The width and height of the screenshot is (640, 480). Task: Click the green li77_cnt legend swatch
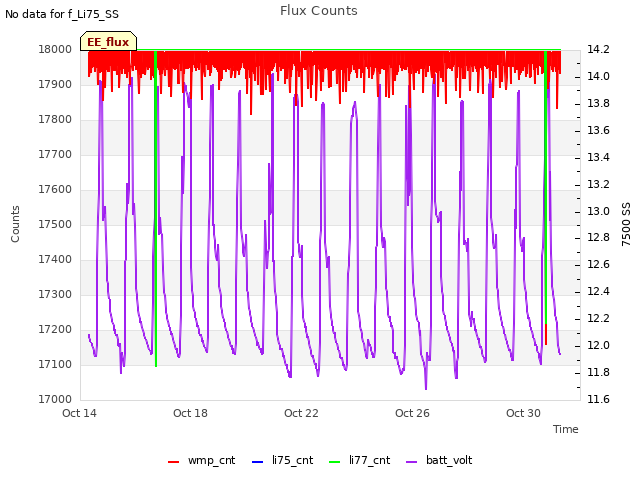tap(335, 462)
